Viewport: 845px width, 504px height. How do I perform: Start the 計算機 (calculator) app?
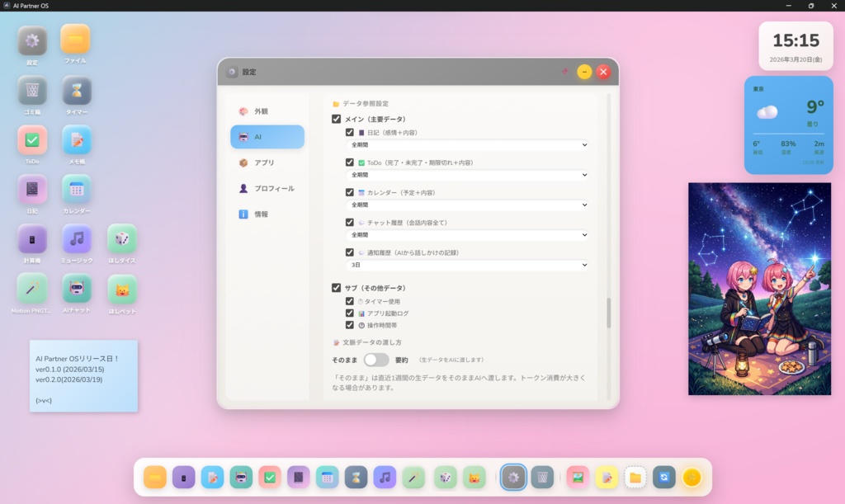pos(31,242)
